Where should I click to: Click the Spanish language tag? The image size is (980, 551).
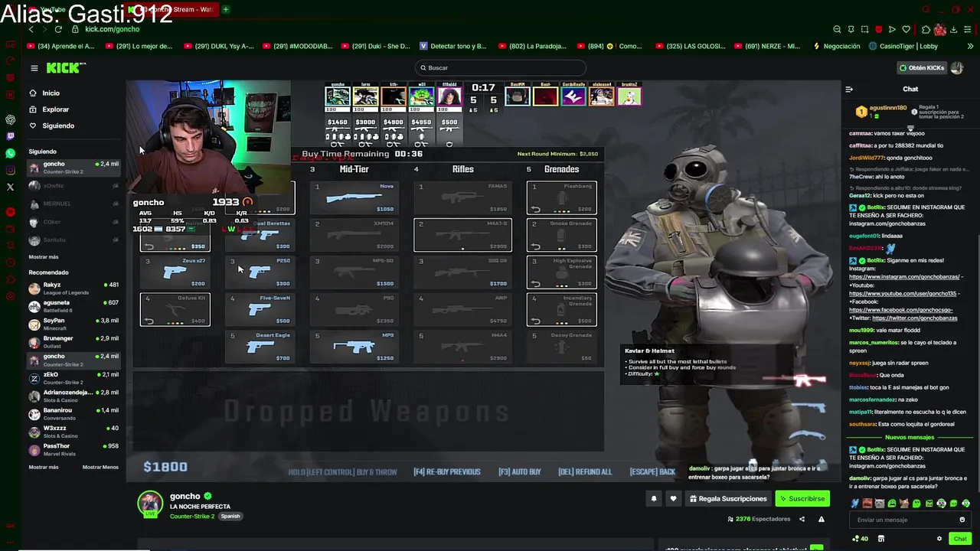230,517
